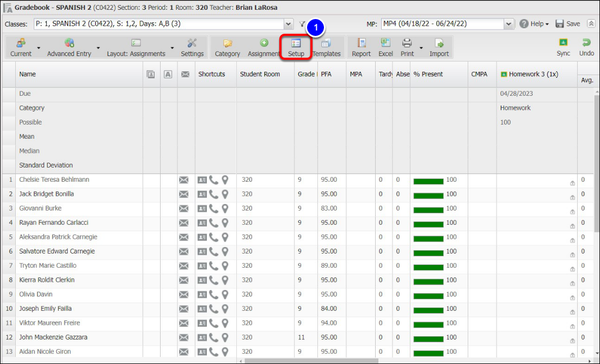This screenshot has height=364, width=600.
Task: Click the 'A' column header icon
Action: 168,74
